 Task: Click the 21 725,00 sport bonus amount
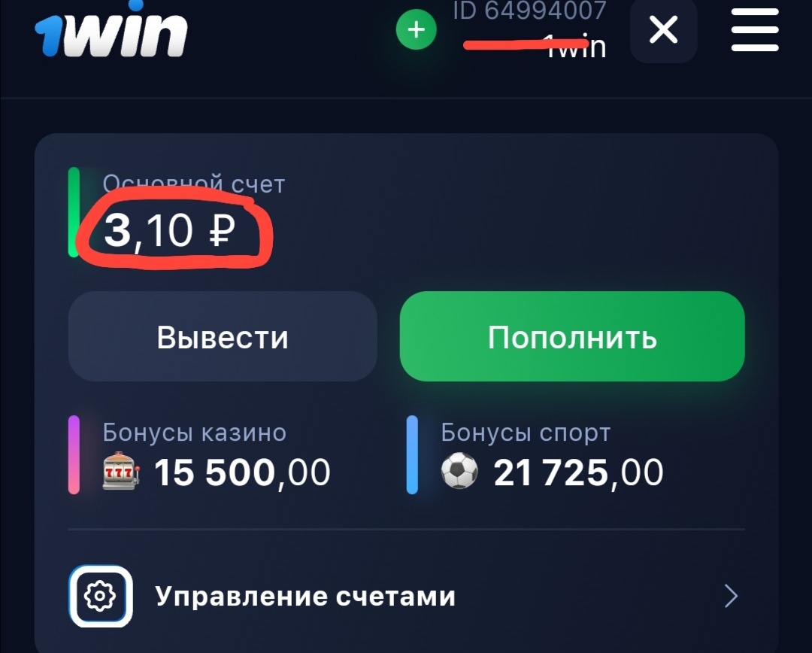click(578, 472)
